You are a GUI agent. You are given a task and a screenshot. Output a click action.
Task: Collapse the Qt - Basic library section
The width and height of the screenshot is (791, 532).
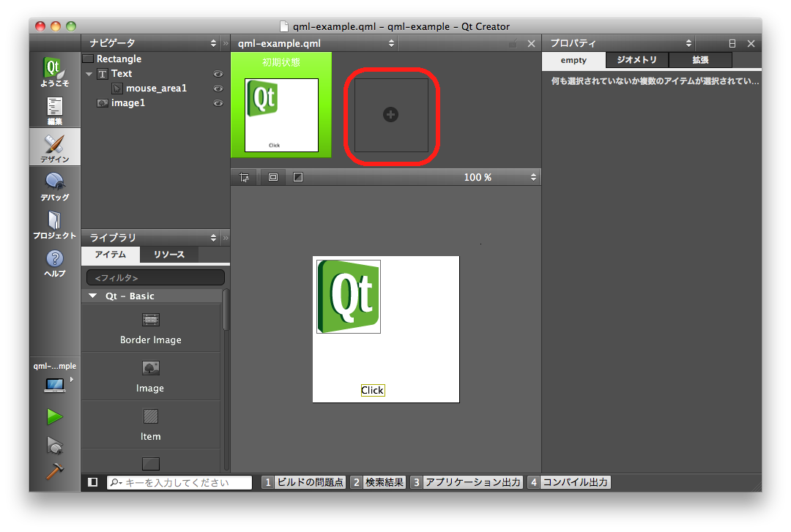93,296
